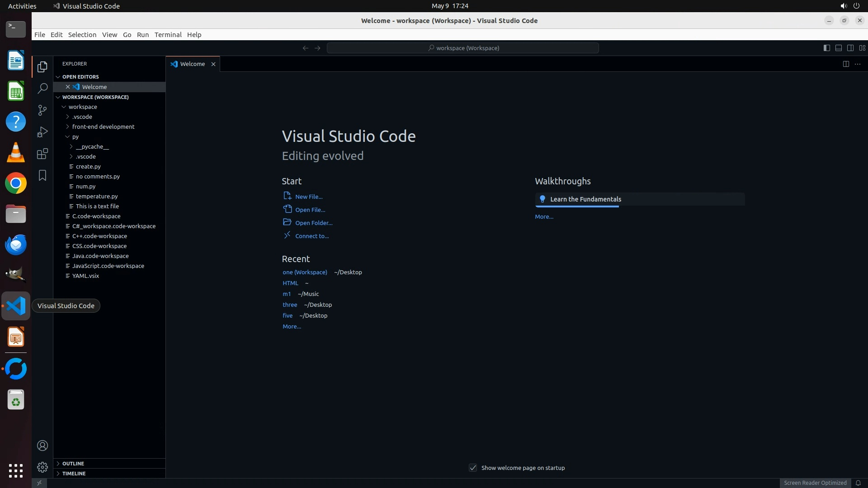Open the Extensions view icon
The image size is (868, 488).
click(42, 154)
